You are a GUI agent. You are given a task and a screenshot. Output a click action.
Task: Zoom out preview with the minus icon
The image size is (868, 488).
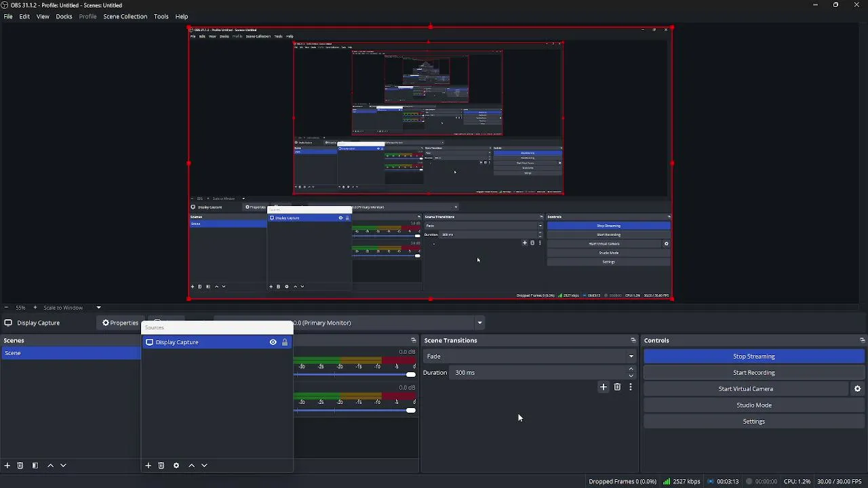coord(7,308)
